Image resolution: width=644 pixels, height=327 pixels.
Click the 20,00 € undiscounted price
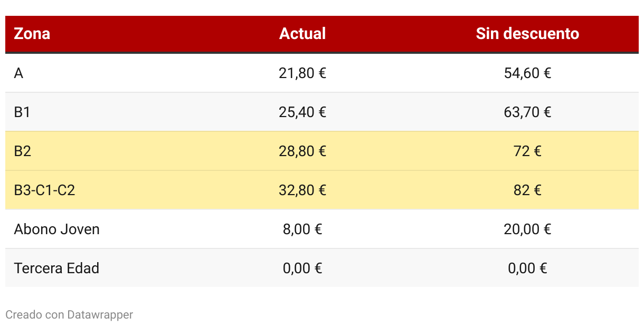coord(527,229)
